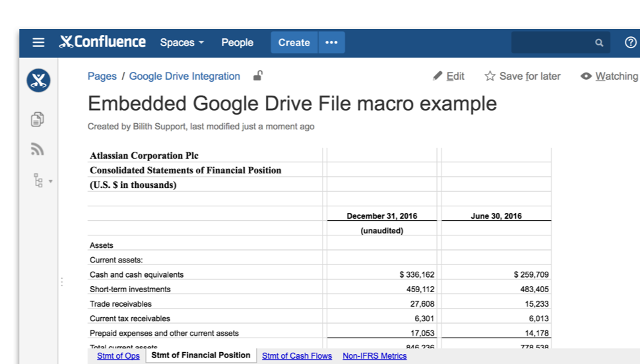Click the search magnifier icon
This screenshot has height=364, width=640.
[x=599, y=43]
